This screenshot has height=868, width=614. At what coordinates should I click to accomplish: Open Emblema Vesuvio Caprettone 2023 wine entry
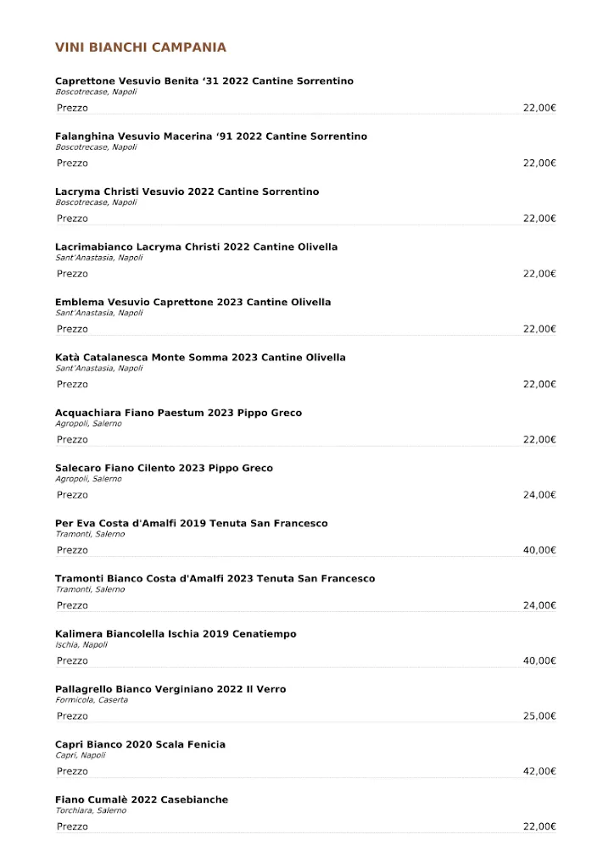coord(193,303)
